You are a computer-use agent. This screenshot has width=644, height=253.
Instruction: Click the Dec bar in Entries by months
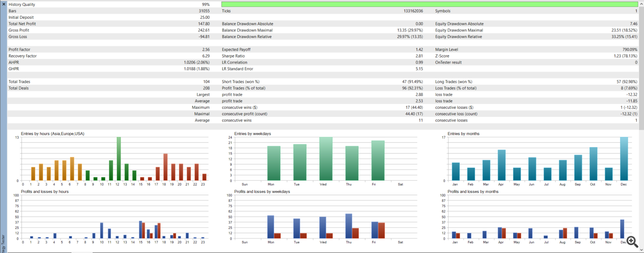pos(624,159)
